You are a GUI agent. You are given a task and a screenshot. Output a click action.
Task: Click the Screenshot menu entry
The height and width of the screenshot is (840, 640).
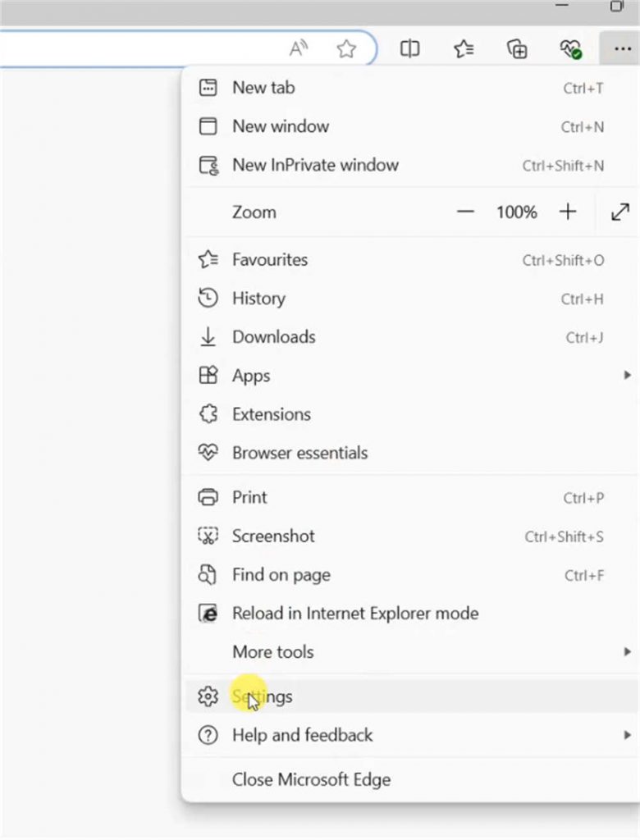(273, 536)
